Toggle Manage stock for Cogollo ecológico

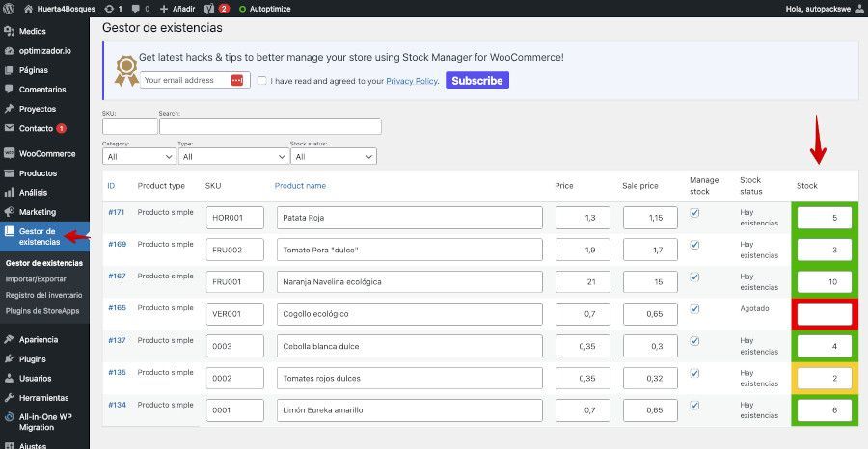pos(694,309)
